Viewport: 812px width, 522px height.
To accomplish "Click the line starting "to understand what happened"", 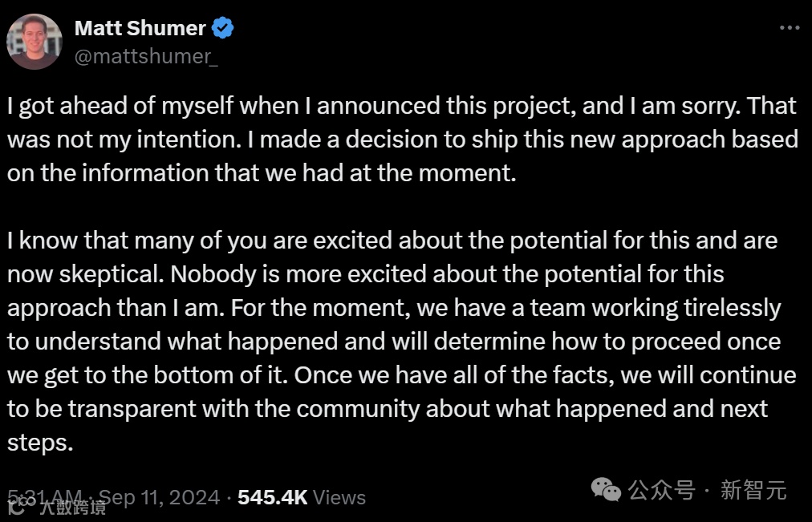I will coord(394,341).
